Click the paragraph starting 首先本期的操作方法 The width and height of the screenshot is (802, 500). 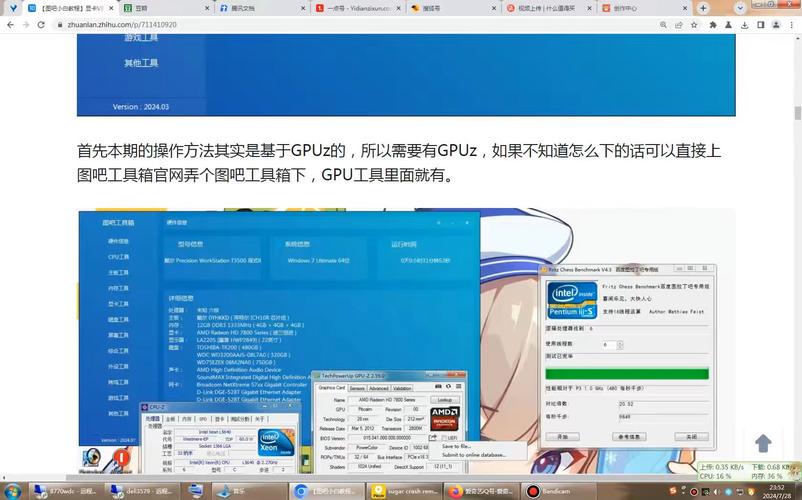(x=399, y=163)
